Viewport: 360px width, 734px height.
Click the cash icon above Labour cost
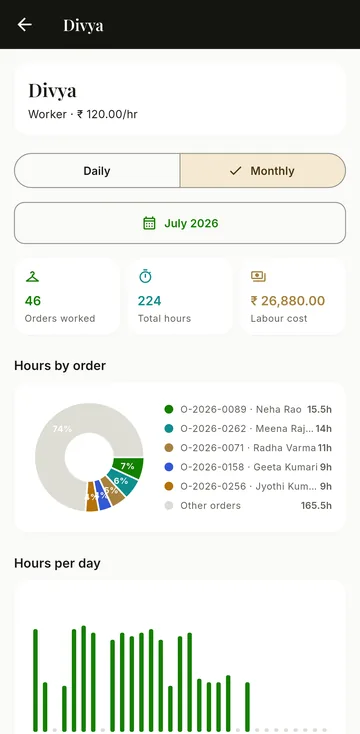point(258,277)
